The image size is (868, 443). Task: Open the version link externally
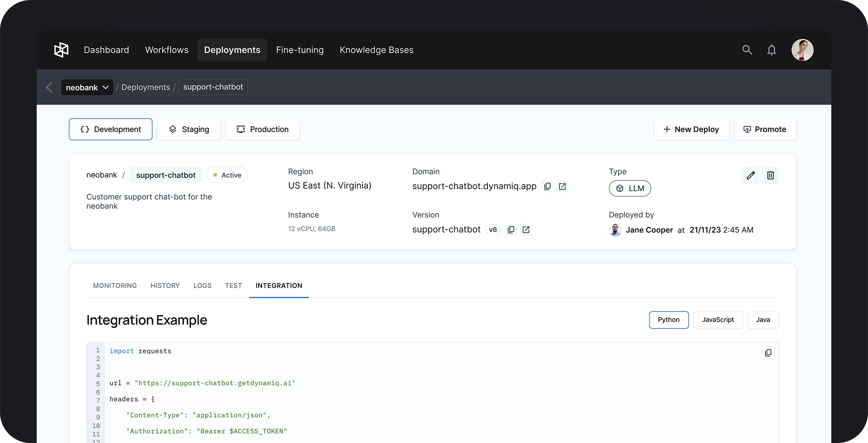(526, 230)
